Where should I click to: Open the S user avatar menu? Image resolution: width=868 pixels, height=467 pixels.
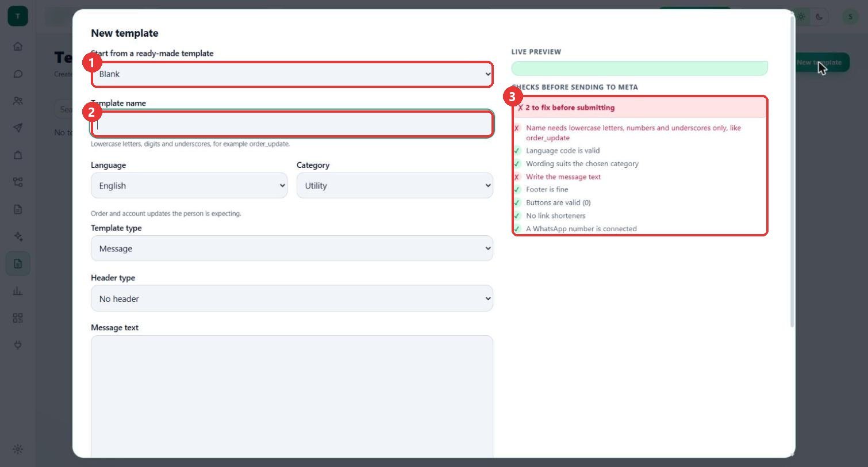[x=850, y=17]
